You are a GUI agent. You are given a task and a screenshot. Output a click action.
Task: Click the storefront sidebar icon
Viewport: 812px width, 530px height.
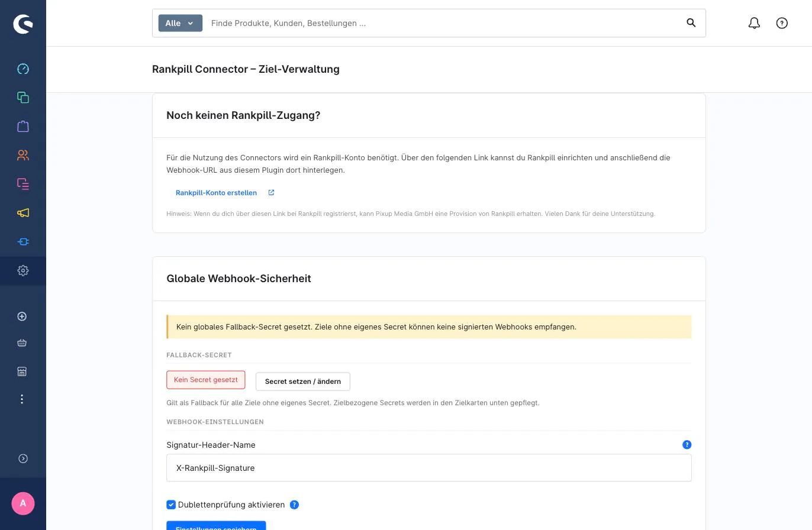pyautogui.click(x=22, y=371)
